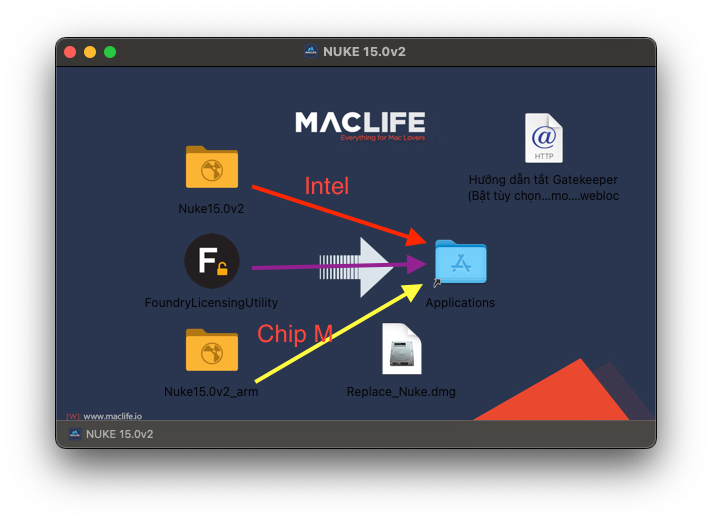The height and width of the screenshot is (522, 712).
Task: Click the Replace_Nuke.dmg file name label
Action: 401,392
